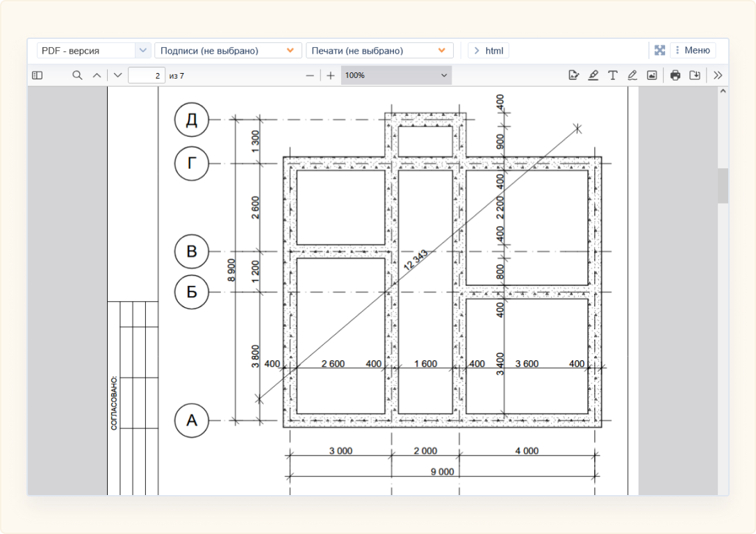Open the "Меню" menu

point(692,50)
